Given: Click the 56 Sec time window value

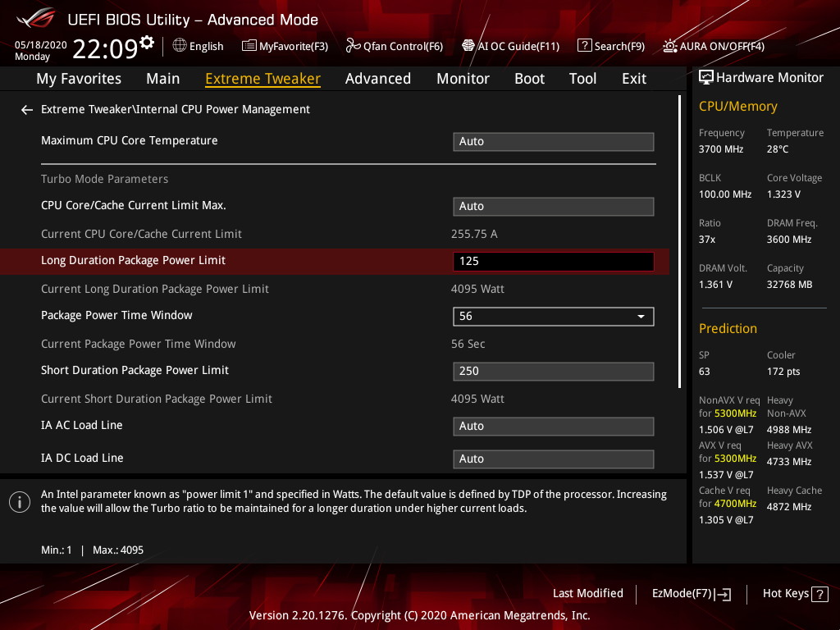Looking at the screenshot, I should pyautogui.click(x=468, y=344).
